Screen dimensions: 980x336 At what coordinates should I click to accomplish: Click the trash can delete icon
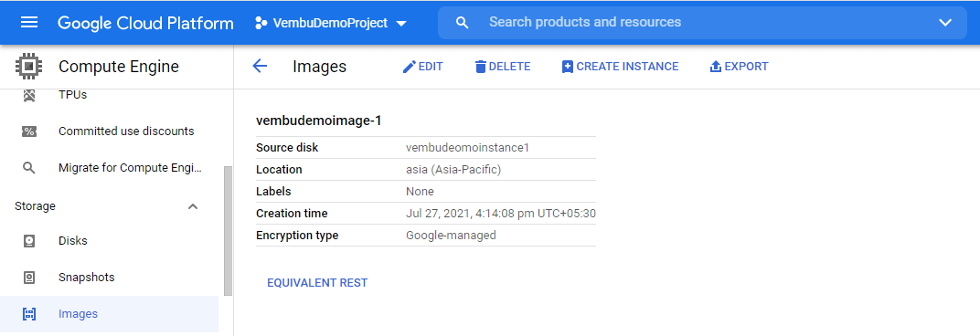point(480,67)
